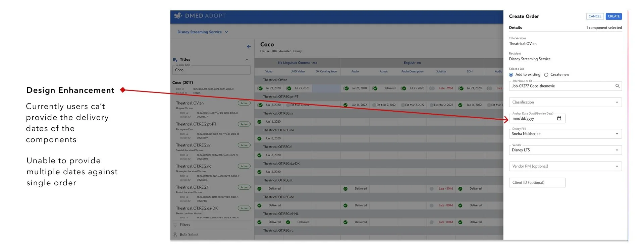The height and width of the screenshot is (246, 644).
Task: Go back using the left arrow icon
Action: (x=249, y=47)
